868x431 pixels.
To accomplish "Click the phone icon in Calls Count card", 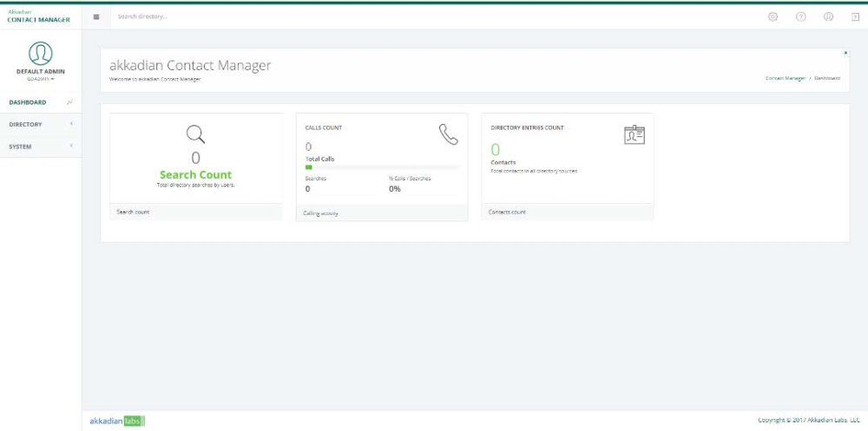I will tap(449, 134).
